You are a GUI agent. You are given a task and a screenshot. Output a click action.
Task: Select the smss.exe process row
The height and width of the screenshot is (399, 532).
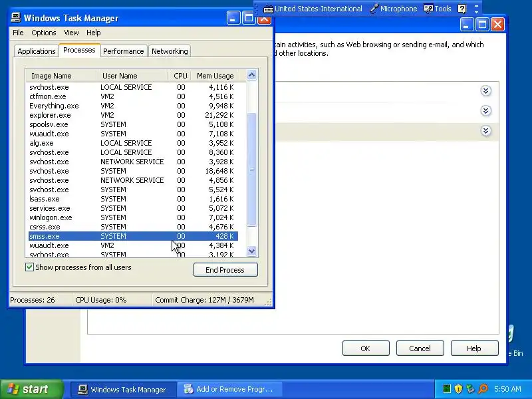pyautogui.click(x=133, y=236)
